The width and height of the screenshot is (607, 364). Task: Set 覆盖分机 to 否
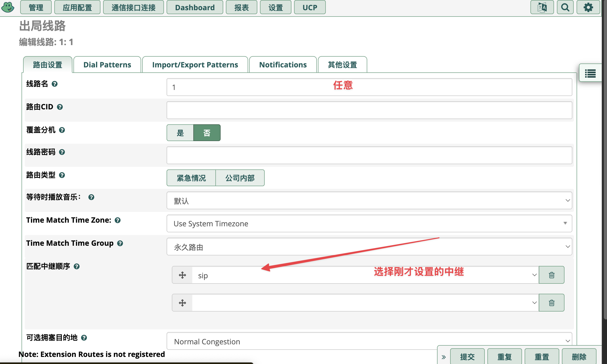click(x=207, y=133)
